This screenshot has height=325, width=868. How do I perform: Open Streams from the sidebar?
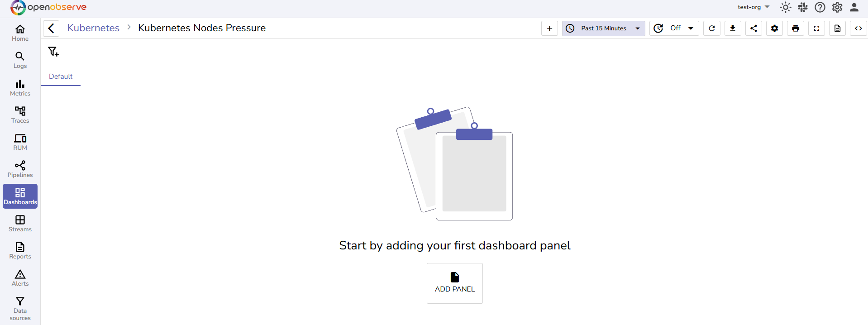coord(20,223)
